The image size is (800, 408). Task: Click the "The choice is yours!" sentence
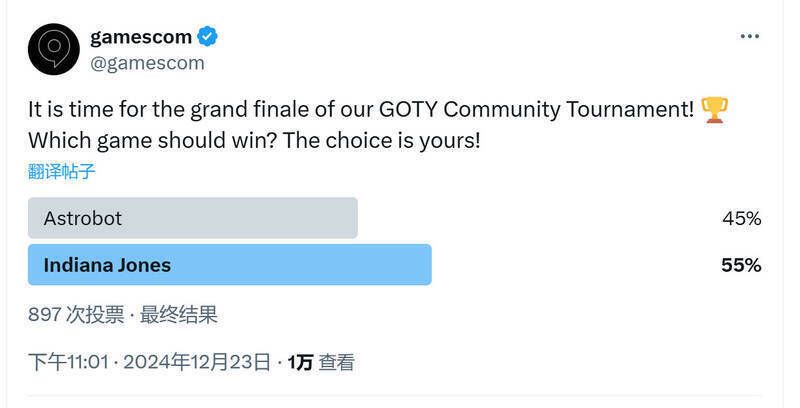click(x=382, y=140)
